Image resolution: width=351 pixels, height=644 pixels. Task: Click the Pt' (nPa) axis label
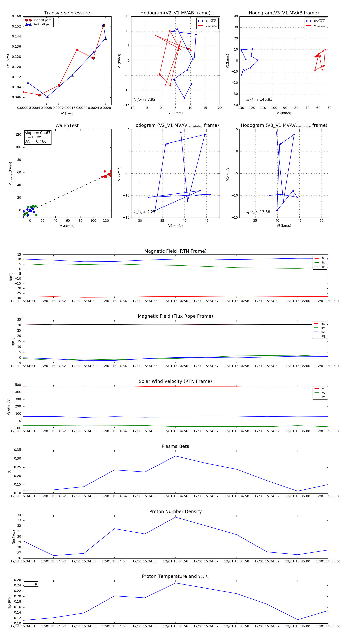(8, 61)
